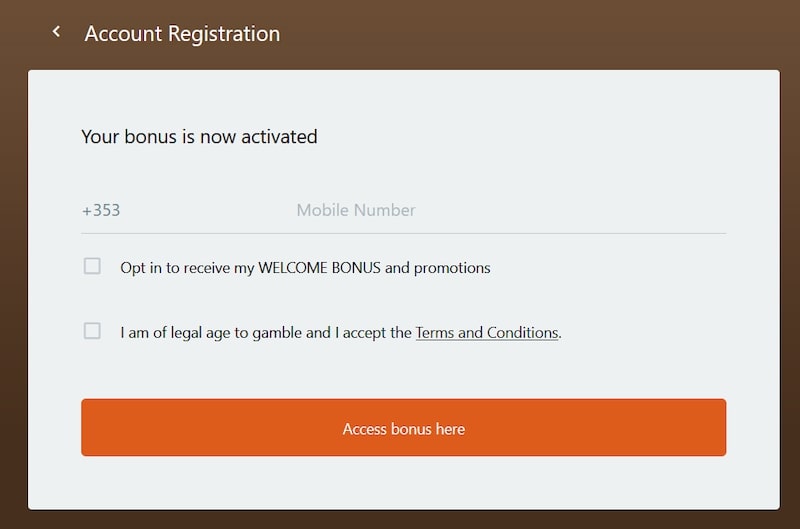Click the 'Mobile Number' placeholder text
The height and width of the screenshot is (529, 800).
(x=355, y=210)
